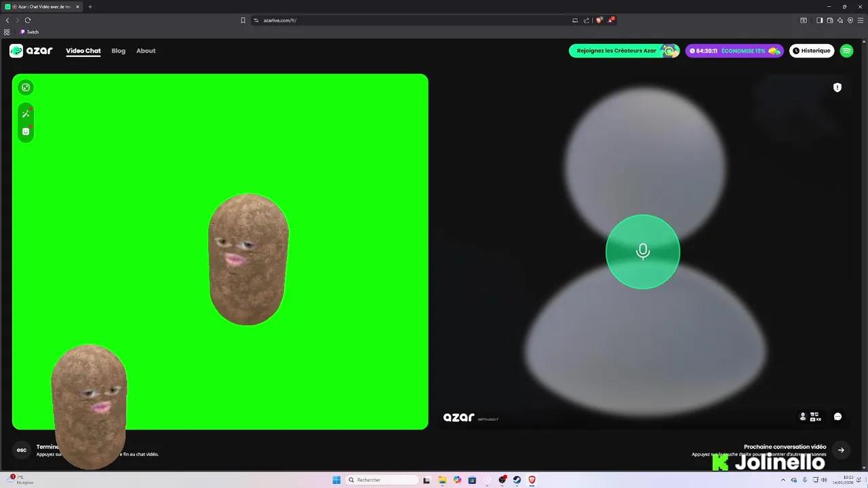Image resolution: width=868 pixels, height=488 pixels.
Task: Open Discord from the Windows taskbar
Action: coord(502,480)
